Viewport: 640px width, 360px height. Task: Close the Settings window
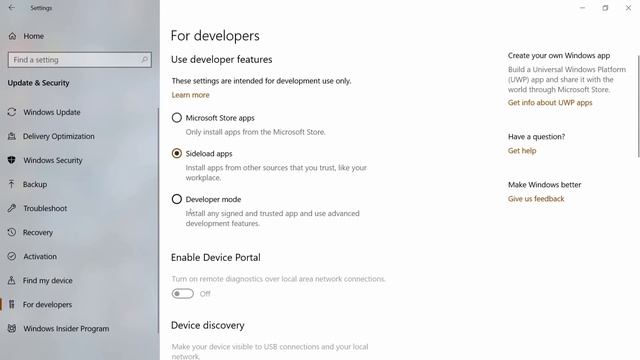[628, 8]
